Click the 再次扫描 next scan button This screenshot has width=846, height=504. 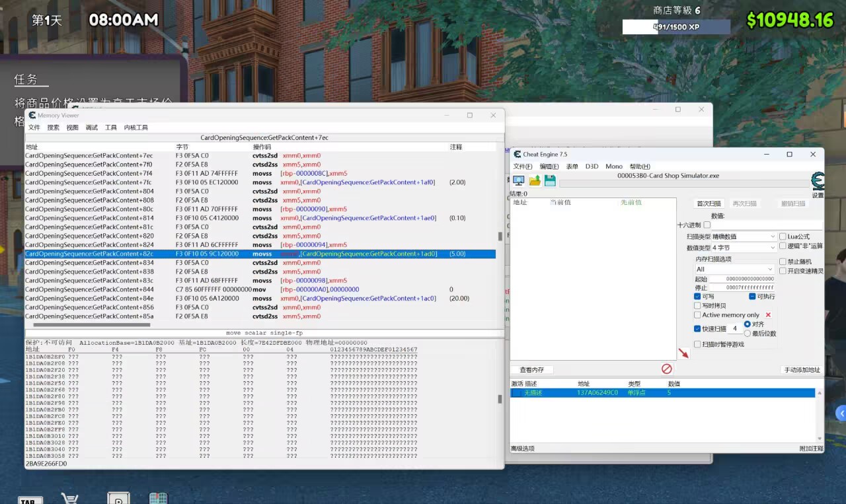point(745,203)
